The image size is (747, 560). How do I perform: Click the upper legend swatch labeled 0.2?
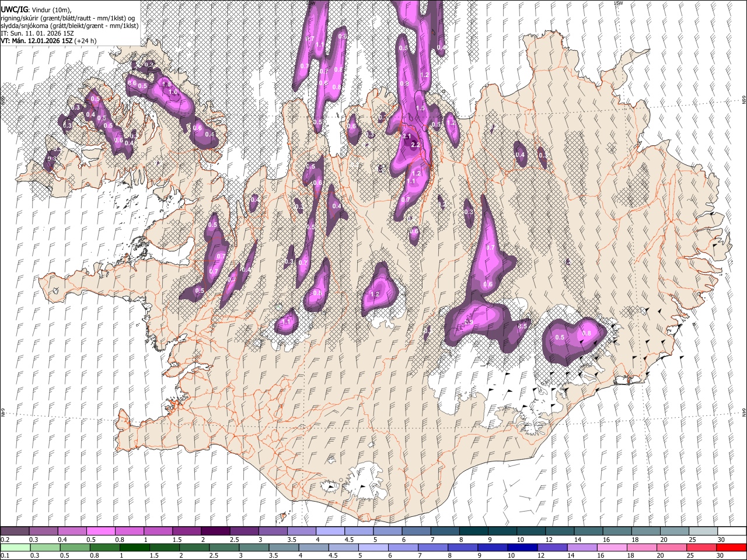15,531
